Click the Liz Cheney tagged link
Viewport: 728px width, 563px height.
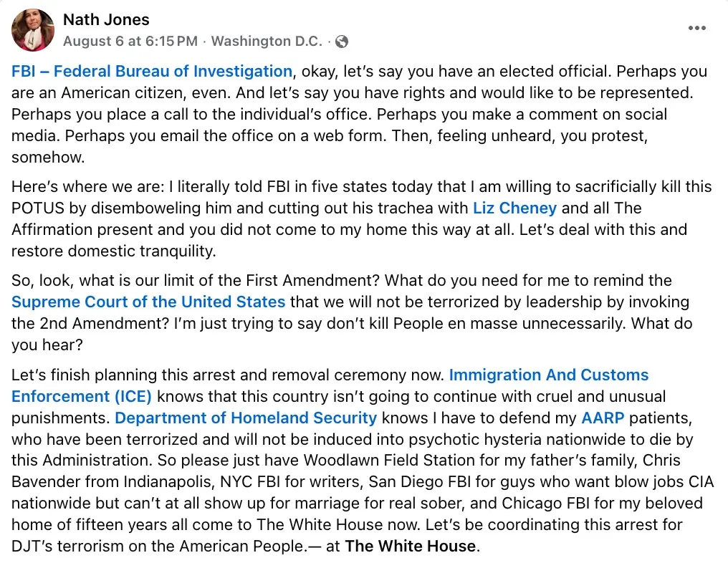(x=514, y=208)
